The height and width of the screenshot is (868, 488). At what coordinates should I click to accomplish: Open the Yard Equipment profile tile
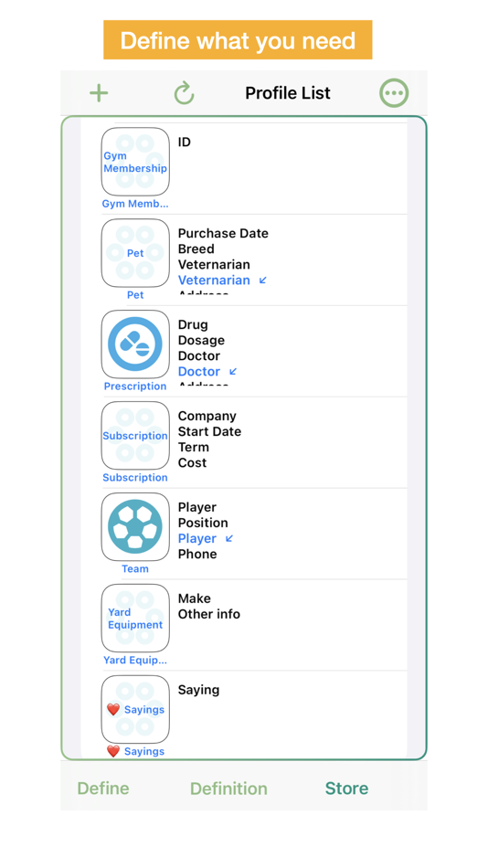tap(135, 619)
